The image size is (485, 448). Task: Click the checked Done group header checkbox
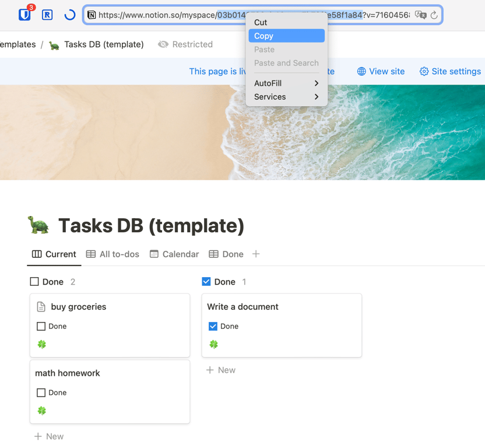tap(206, 282)
